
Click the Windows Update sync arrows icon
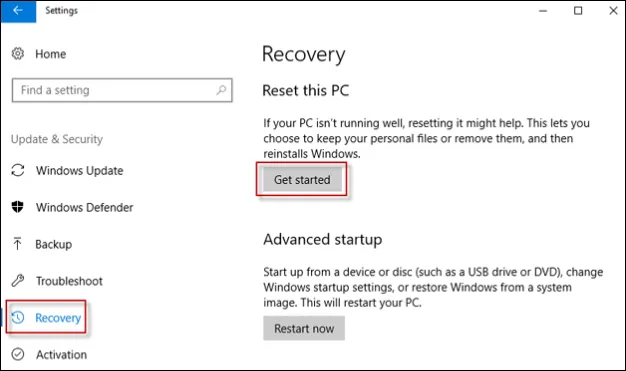(18, 171)
